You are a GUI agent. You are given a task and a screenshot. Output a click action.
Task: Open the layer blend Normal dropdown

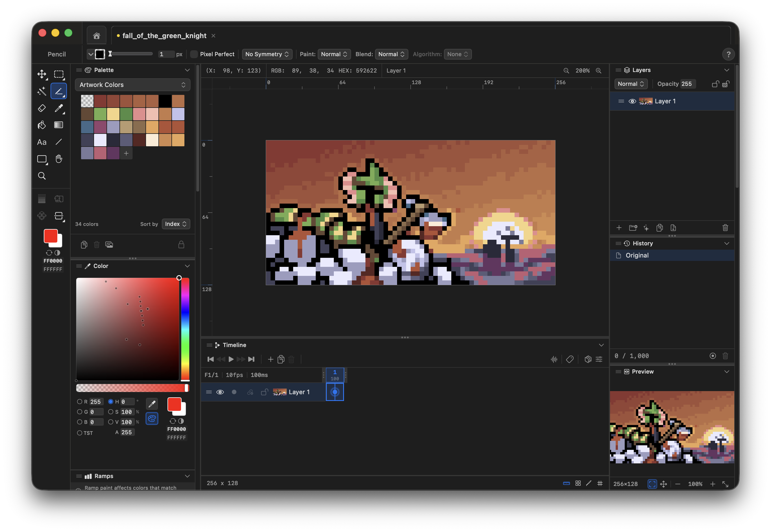[631, 84]
